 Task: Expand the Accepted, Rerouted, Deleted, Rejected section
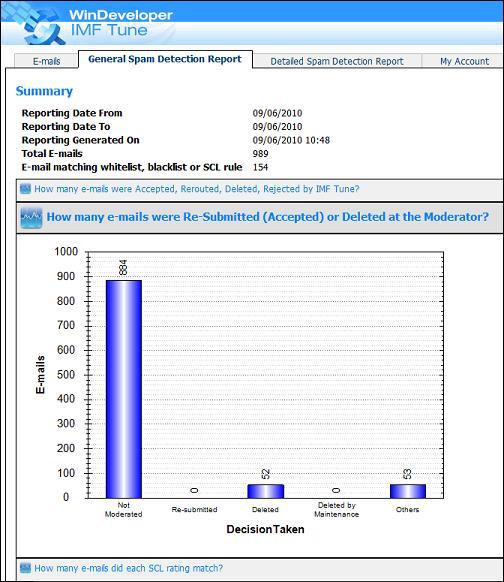[197, 189]
